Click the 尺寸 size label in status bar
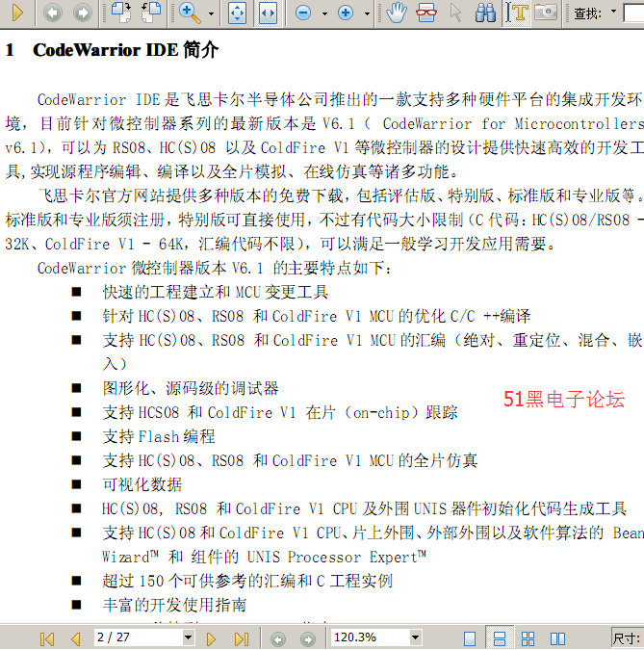This screenshot has height=650, width=644. click(628, 638)
